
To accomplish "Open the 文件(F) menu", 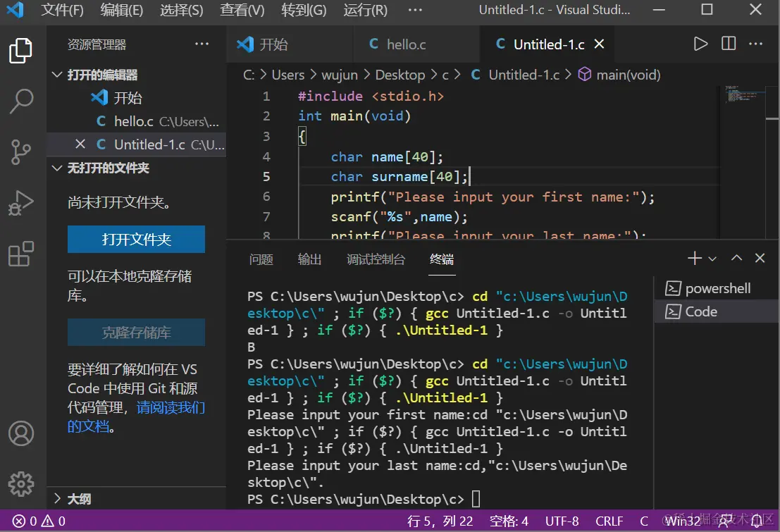I will coord(62,10).
